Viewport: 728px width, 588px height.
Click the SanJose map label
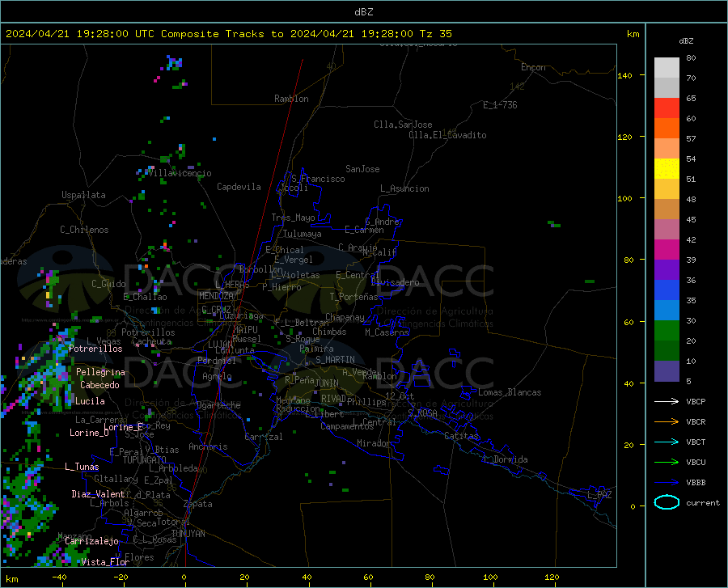click(362, 169)
